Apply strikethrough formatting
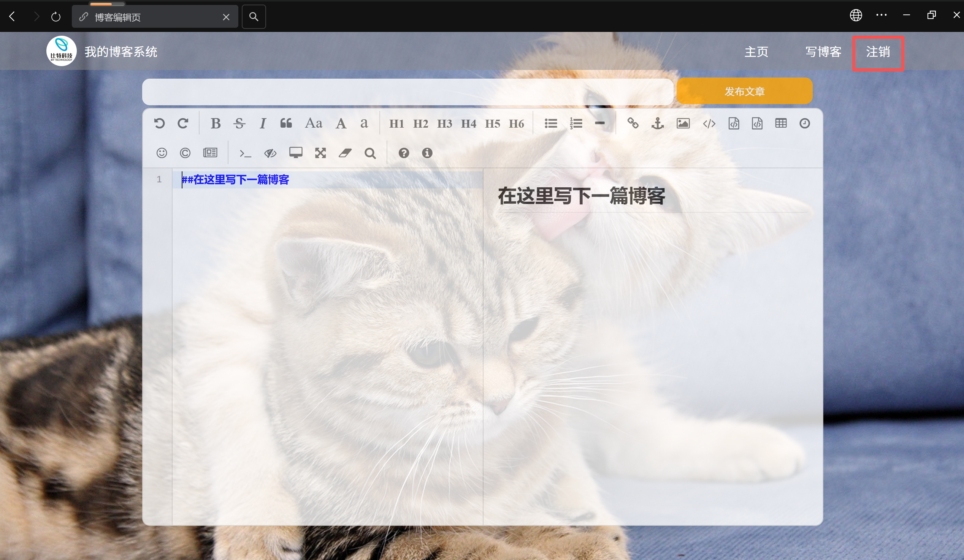The image size is (964, 560). [x=239, y=123]
